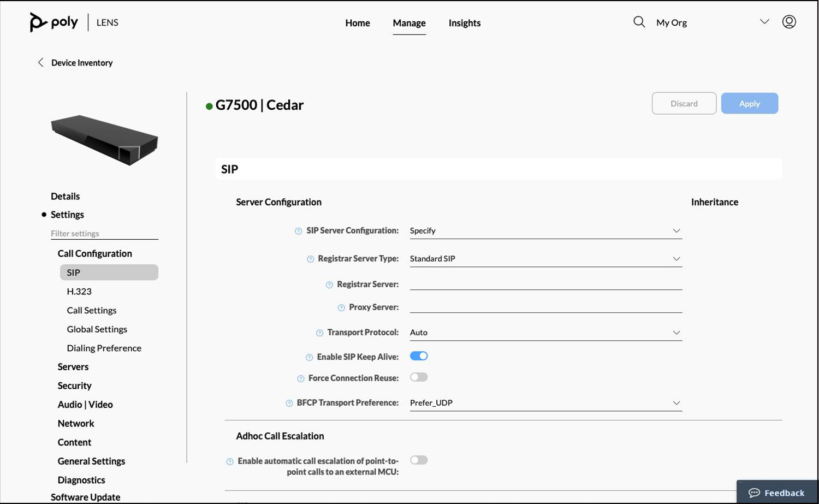The width and height of the screenshot is (819, 504).
Task: Open the user account icon
Action: 789,22
